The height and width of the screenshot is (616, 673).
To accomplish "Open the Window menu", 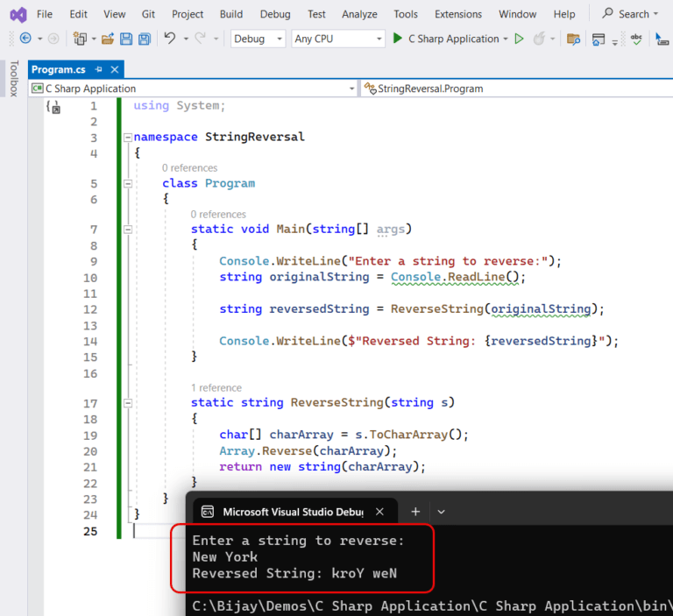I will click(517, 14).
